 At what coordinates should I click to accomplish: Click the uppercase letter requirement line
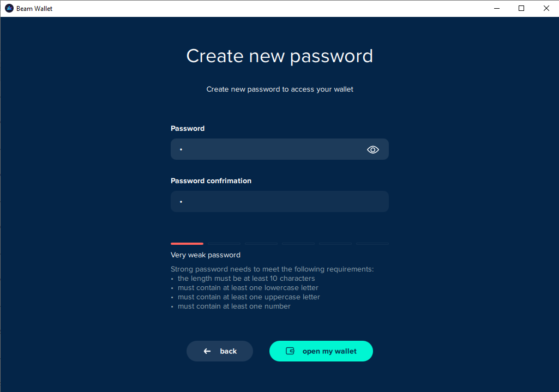coord(249,297)
